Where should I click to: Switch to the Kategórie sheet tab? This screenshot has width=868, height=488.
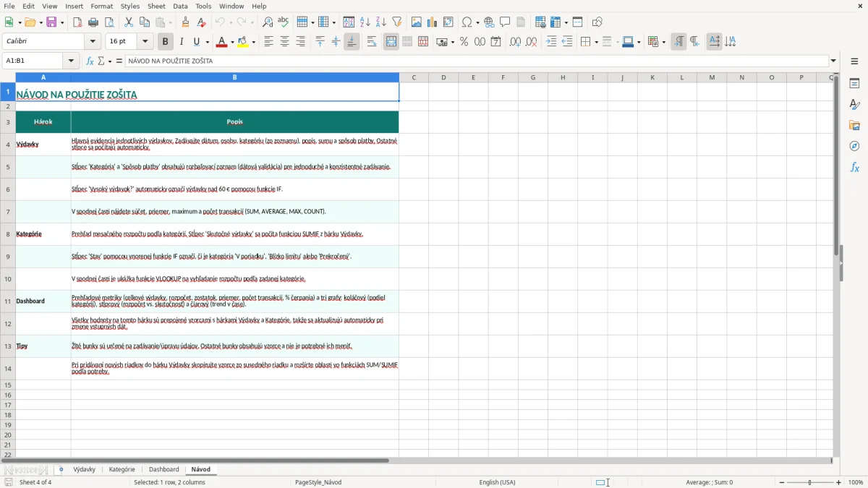click(122, 469)
